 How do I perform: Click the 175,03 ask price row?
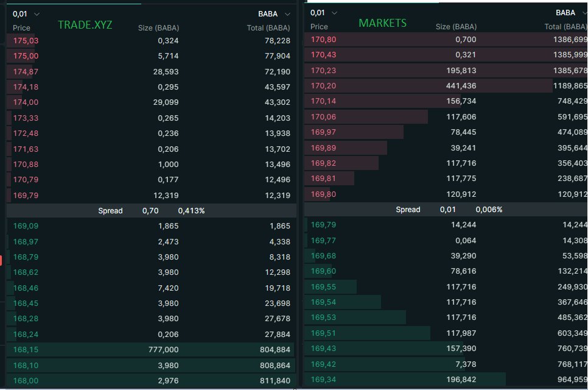pyautogui.click(x=26, y=41)
